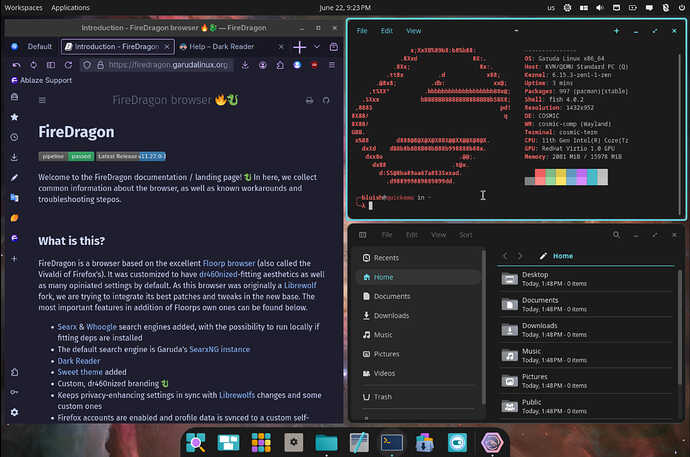
Task: Toggle the file manager sidebar panel icon
Action: pyautogui.click(x=363, y=235)
